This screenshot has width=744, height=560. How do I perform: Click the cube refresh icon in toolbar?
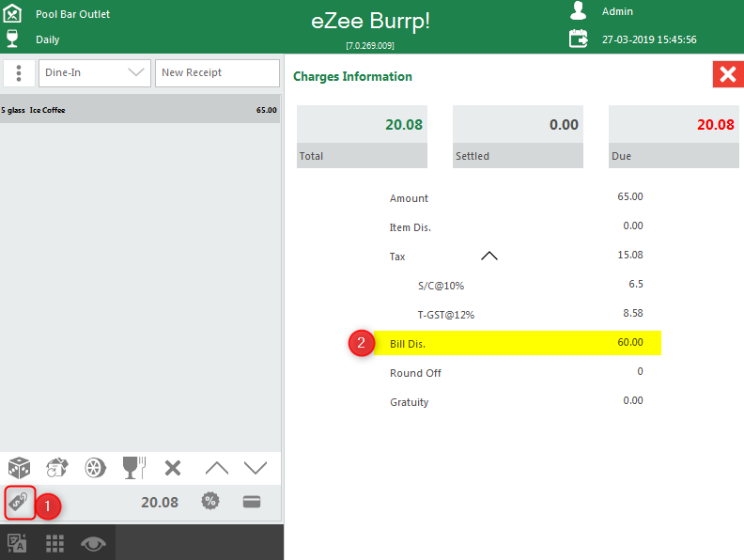click(x=57, y=468)
